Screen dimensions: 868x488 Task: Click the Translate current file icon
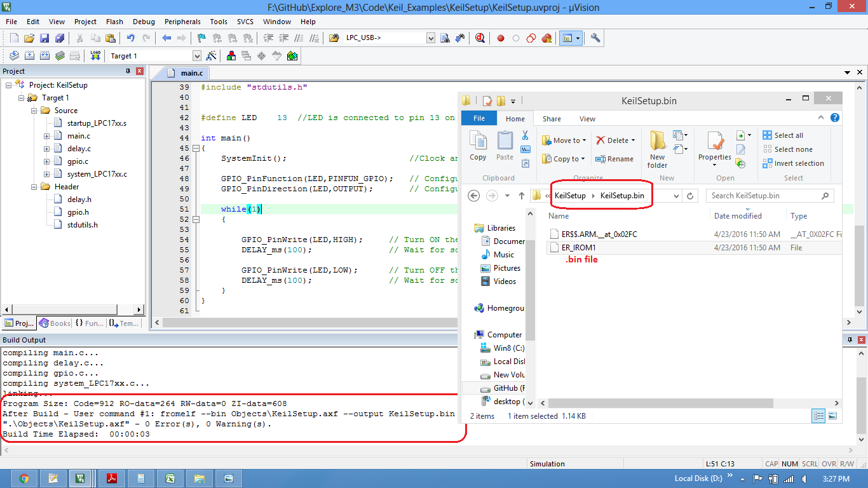14,56
